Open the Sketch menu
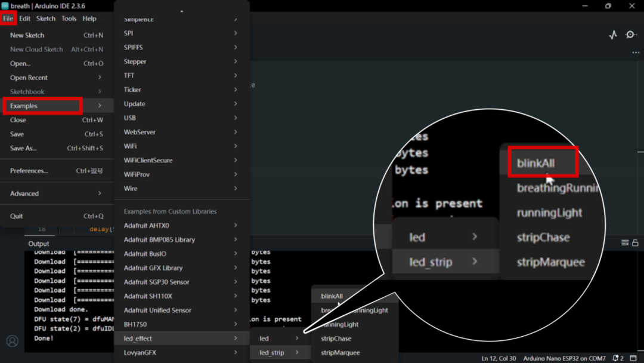The image size is (644, 363). [45, 19]
